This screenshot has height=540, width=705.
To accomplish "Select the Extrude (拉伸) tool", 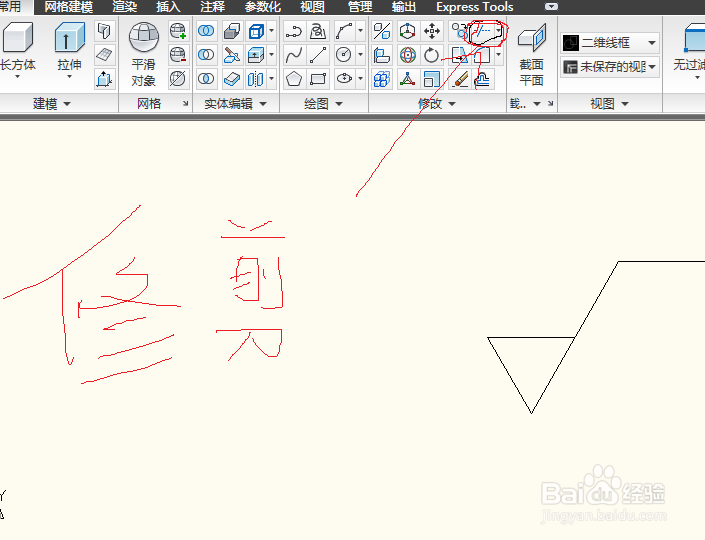I will 69,47.
